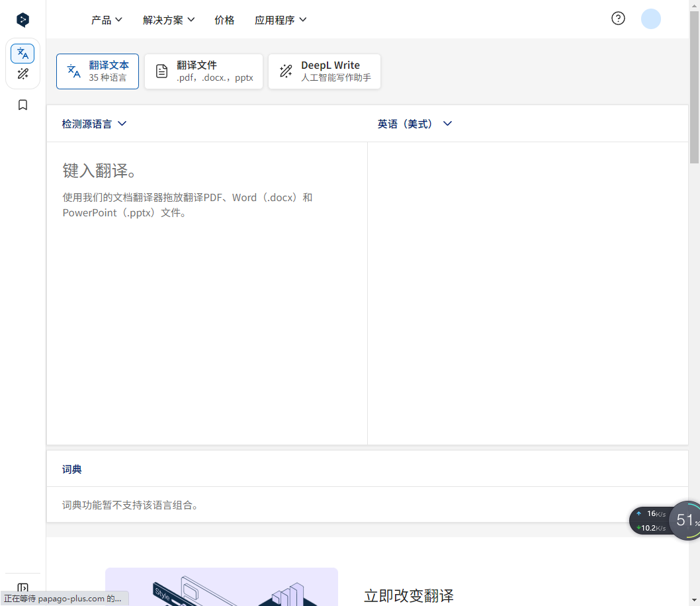This screenshot has width=700, height=606.
Task: Click the translation output area
Action: (x=528, y=293)
